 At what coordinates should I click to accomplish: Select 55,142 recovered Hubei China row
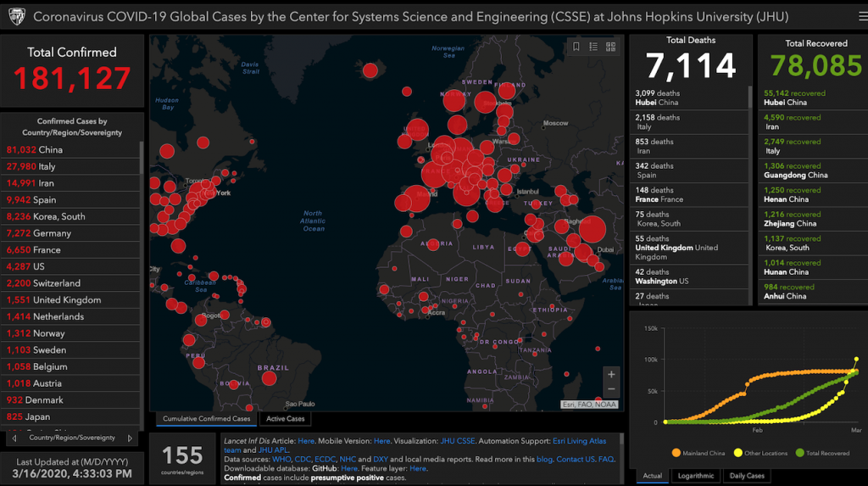pyautogui.click(x=813, y=98)
